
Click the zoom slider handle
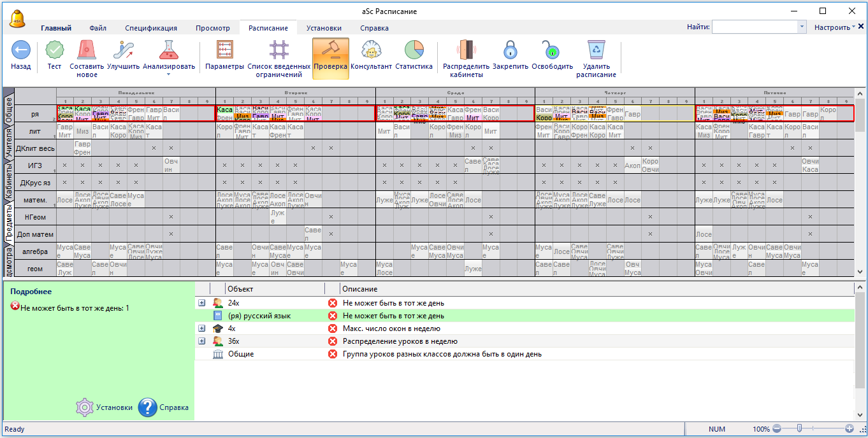pos(799,428)
